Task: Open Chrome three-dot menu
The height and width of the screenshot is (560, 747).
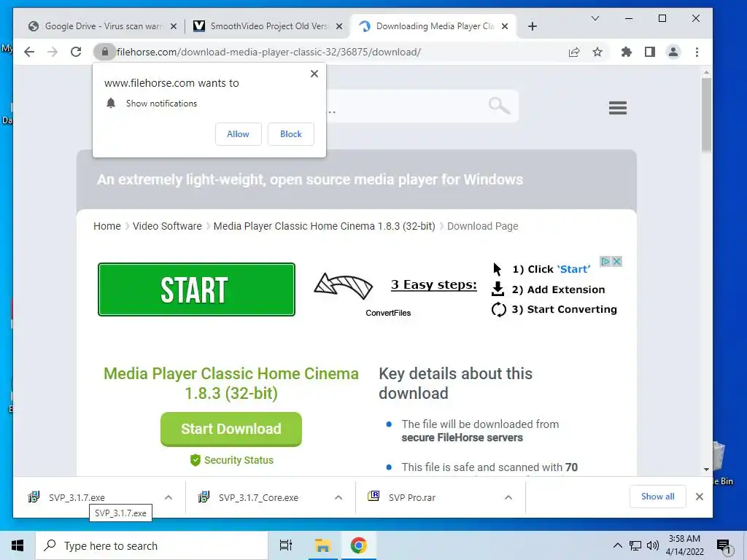Action: click(x=697, y=52)
